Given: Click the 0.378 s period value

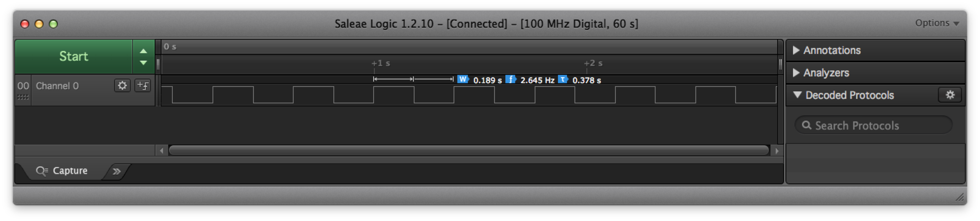Looking at the screenshot, I should [x=586, y=80].
